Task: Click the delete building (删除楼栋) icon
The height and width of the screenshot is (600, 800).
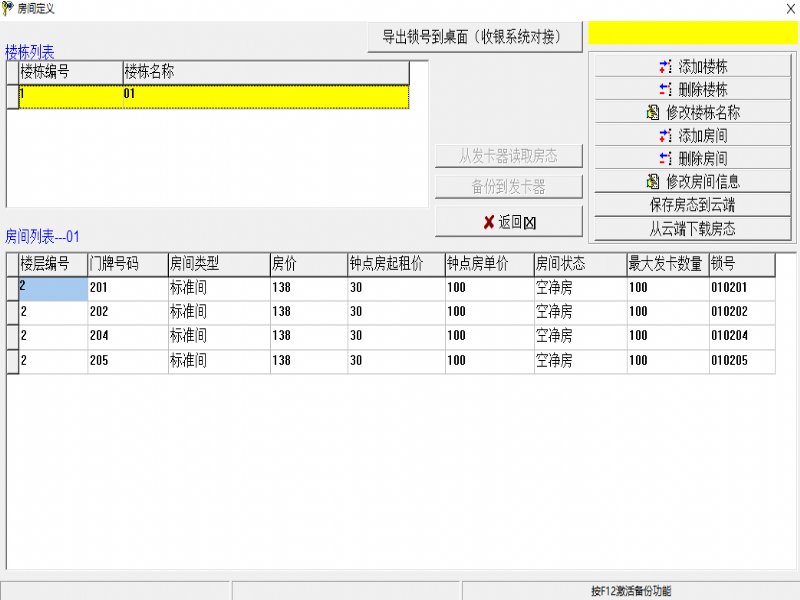Action: 666,90
